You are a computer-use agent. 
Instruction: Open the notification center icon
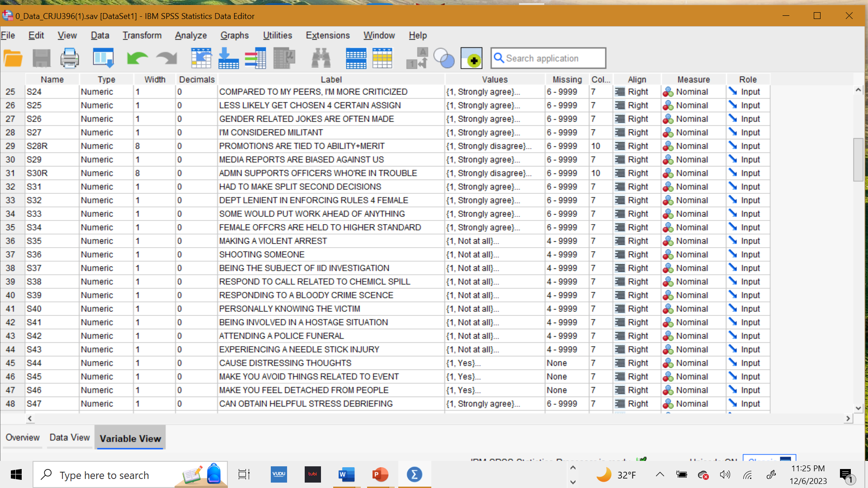point(847,475)
